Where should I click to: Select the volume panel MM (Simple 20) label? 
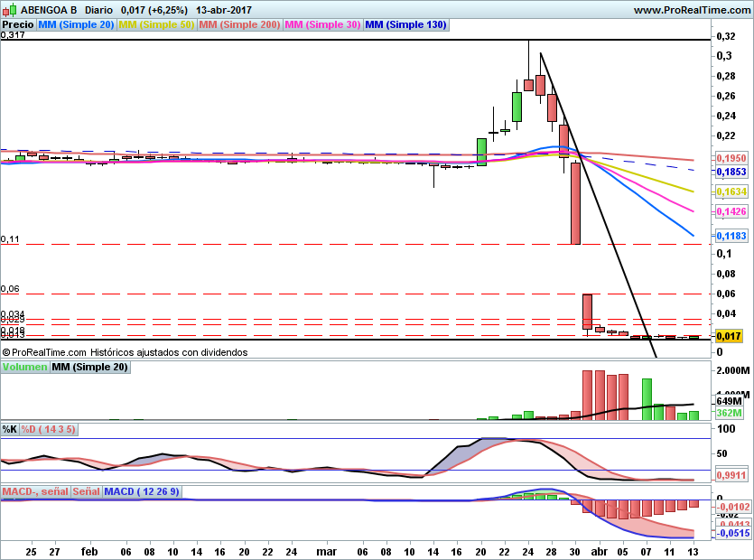click(89, 367)
